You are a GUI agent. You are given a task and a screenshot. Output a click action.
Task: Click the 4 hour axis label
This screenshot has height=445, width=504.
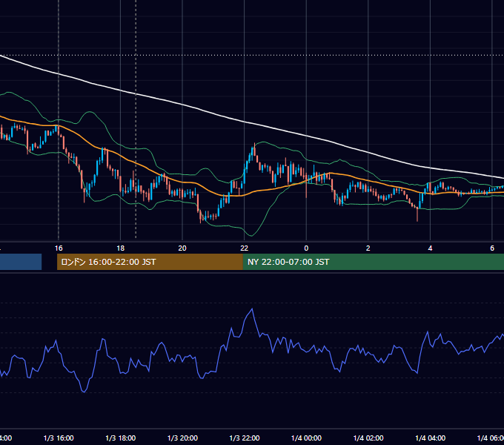[430, 248]
